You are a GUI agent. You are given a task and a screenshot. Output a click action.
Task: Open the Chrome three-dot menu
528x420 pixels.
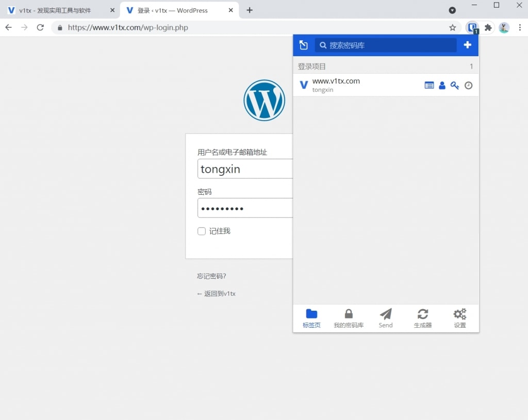click(x=520, y=28)
